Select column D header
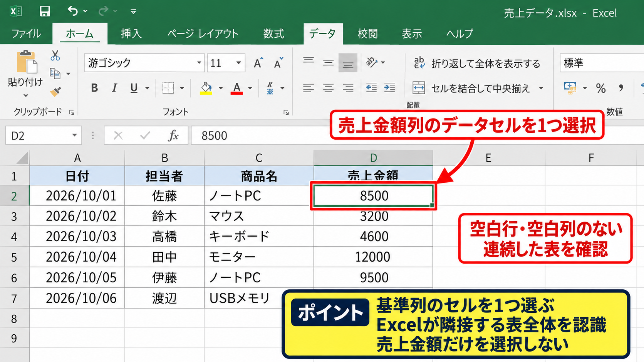Viewport: 644px width, 362px height. pyautogui.click(x=373, y=158)
